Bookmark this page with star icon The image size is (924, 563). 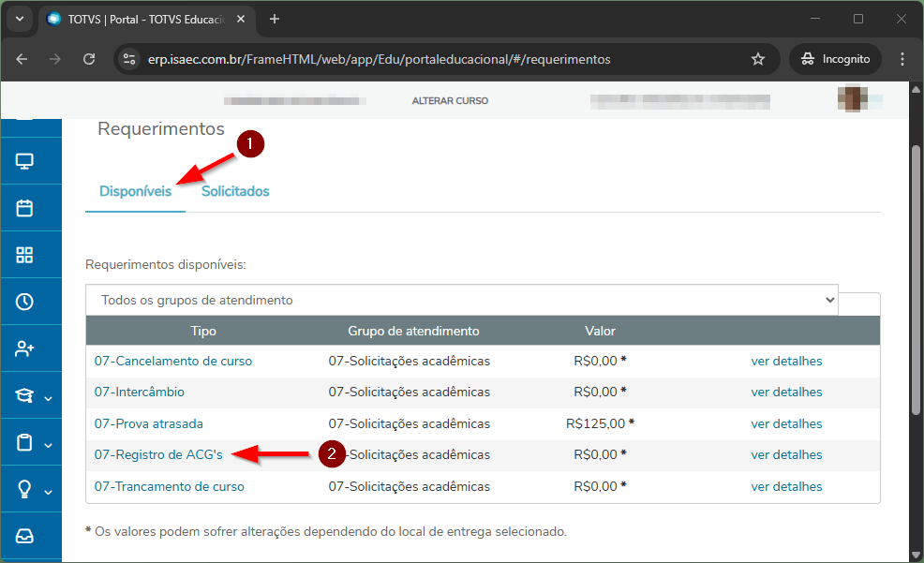point(758,59)
